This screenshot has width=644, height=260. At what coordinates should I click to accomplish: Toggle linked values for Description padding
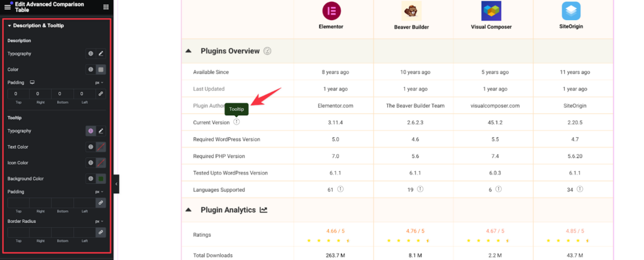coord(101,94)
